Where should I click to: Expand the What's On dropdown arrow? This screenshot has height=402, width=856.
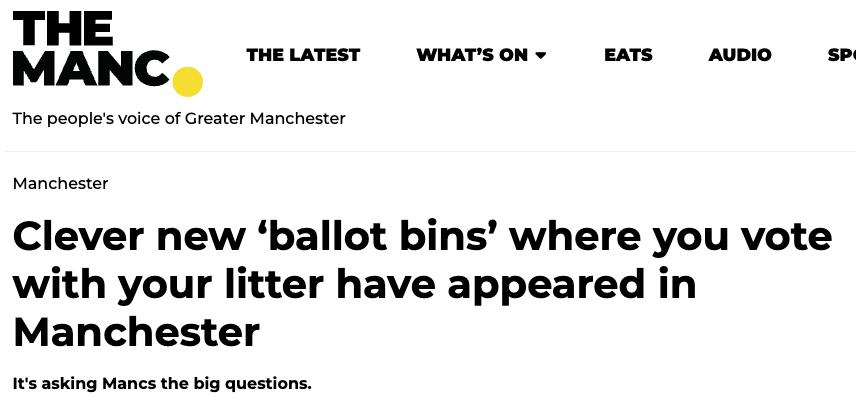point(541,55)
